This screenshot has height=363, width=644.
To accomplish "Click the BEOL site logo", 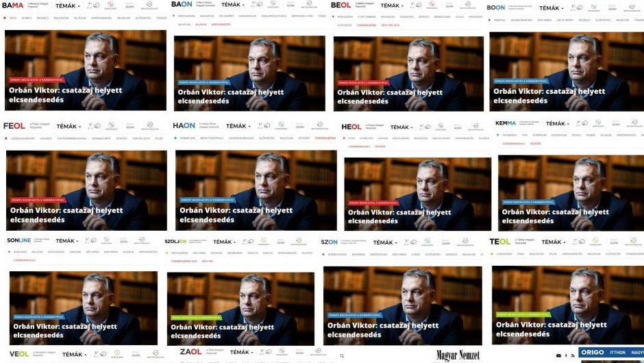I will coord(341,5).
